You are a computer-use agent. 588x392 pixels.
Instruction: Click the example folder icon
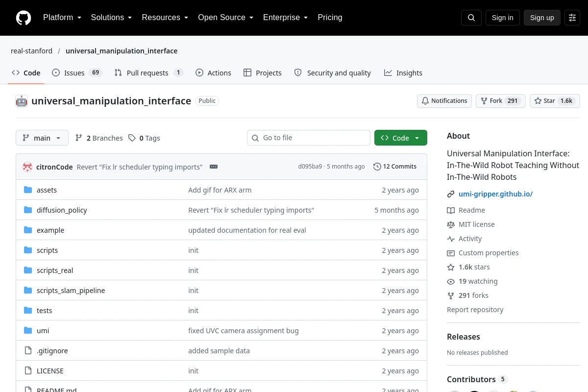tap(28, 230)
